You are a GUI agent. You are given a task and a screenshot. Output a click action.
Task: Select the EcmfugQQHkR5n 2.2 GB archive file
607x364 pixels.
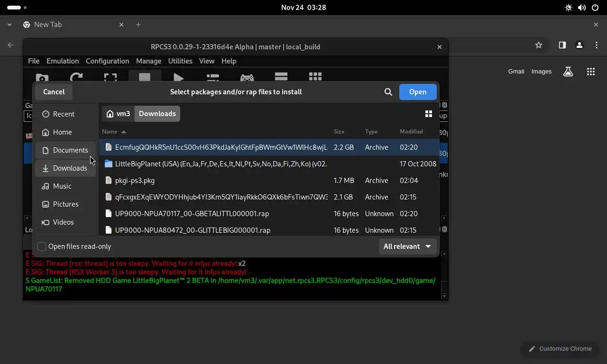(269, 147)
